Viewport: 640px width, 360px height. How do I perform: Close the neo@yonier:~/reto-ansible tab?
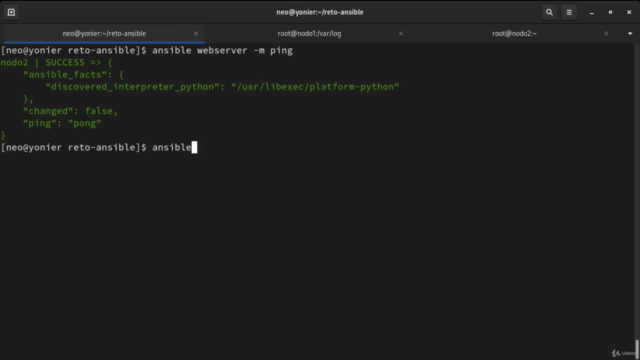(x=196, y=33)
